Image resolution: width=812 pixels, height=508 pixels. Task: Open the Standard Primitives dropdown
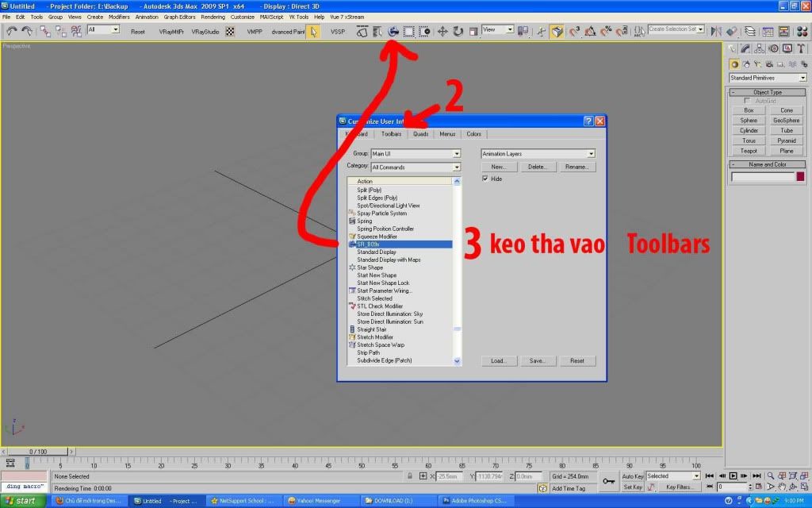point(768,78)
